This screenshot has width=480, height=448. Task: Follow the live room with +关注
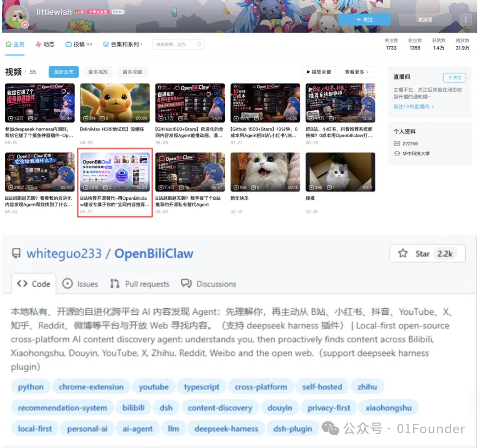coord(454,78)
